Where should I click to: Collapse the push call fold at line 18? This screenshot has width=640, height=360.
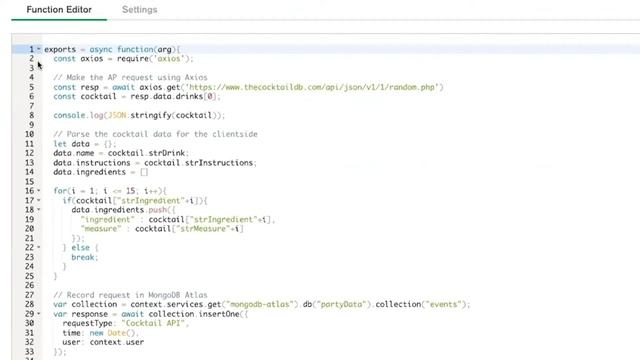tap(39, 210)
